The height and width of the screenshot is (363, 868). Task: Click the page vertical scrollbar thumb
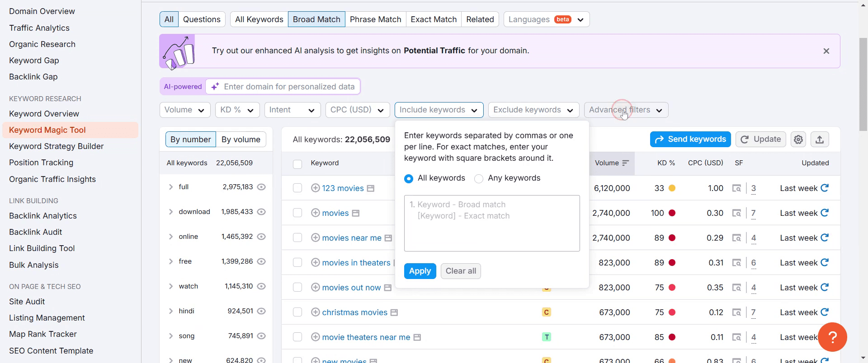click(863, 84)
